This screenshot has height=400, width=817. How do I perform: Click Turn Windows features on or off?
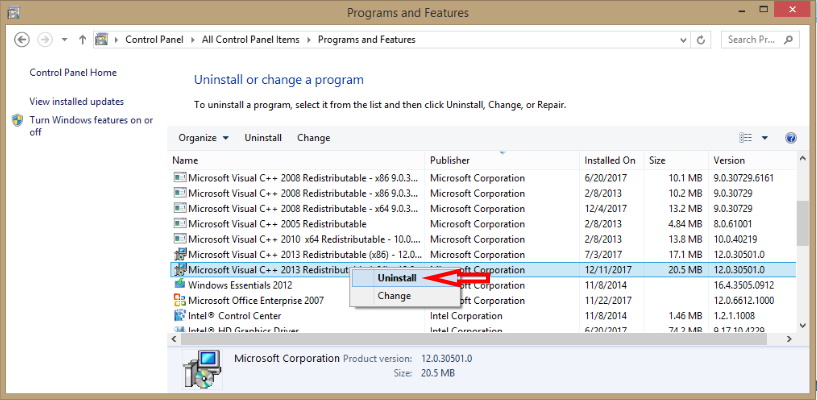pos(91,126)
